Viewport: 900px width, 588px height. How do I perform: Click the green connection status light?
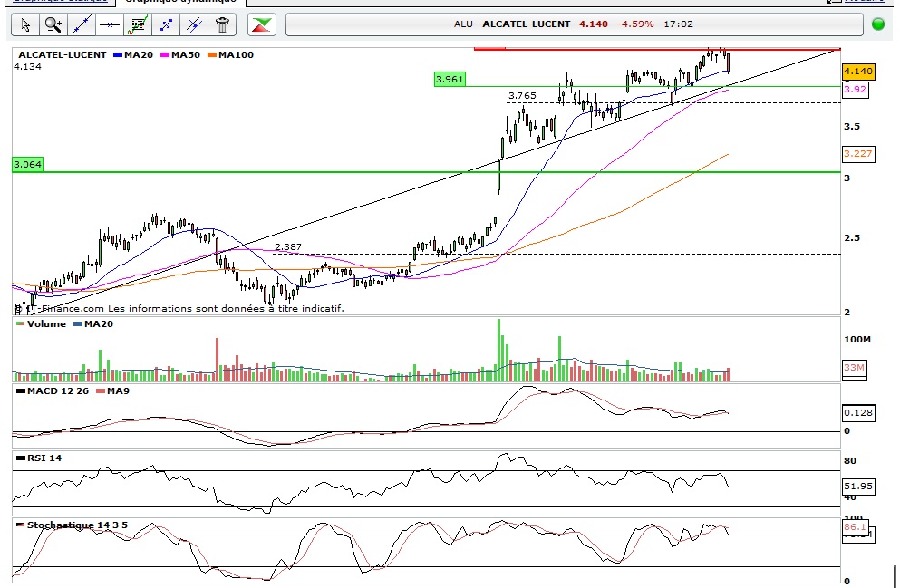878,24
